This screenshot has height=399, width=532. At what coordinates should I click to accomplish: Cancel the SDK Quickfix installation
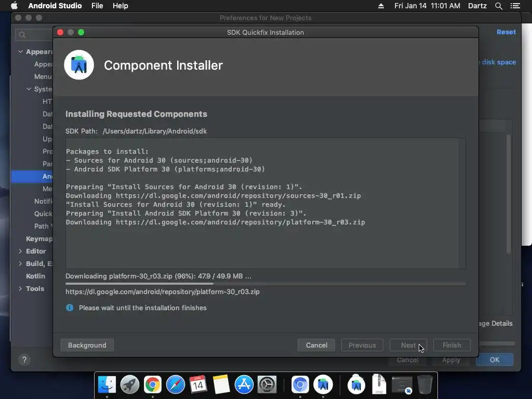[316, 345]
